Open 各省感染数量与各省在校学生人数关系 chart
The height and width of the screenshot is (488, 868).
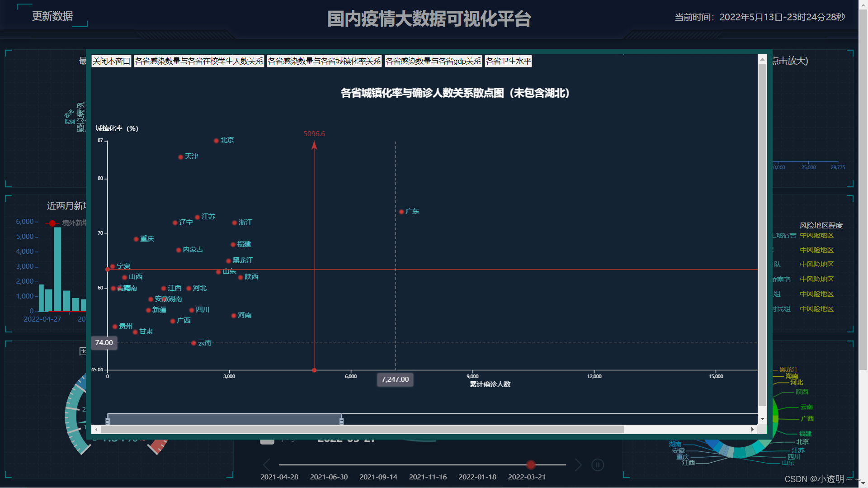199,61
